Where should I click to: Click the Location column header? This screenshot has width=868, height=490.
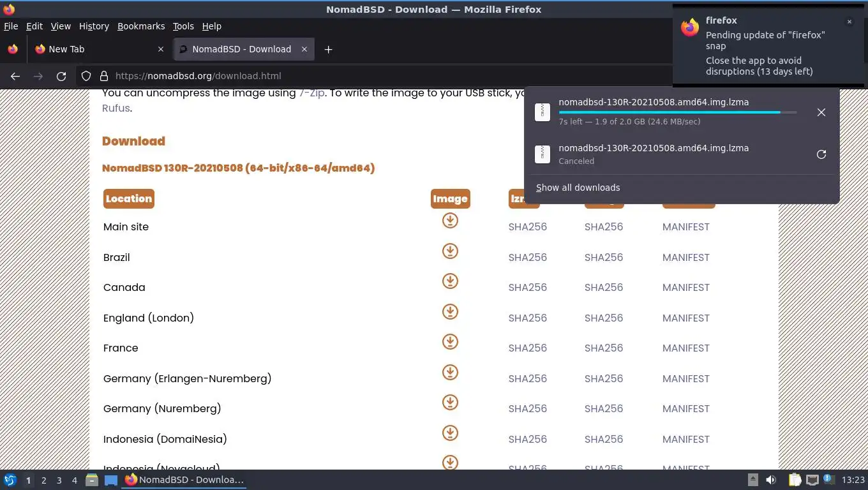[129, 198]
